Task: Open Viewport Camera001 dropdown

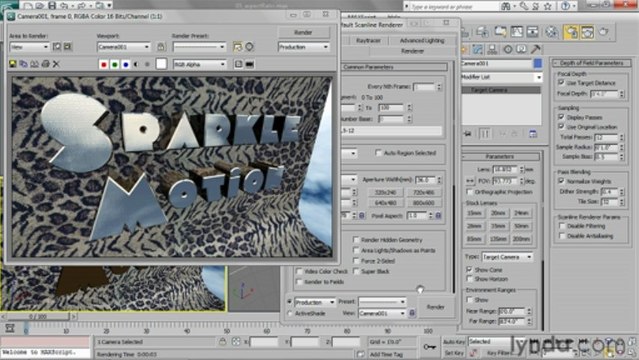Action: coord(123,47)
